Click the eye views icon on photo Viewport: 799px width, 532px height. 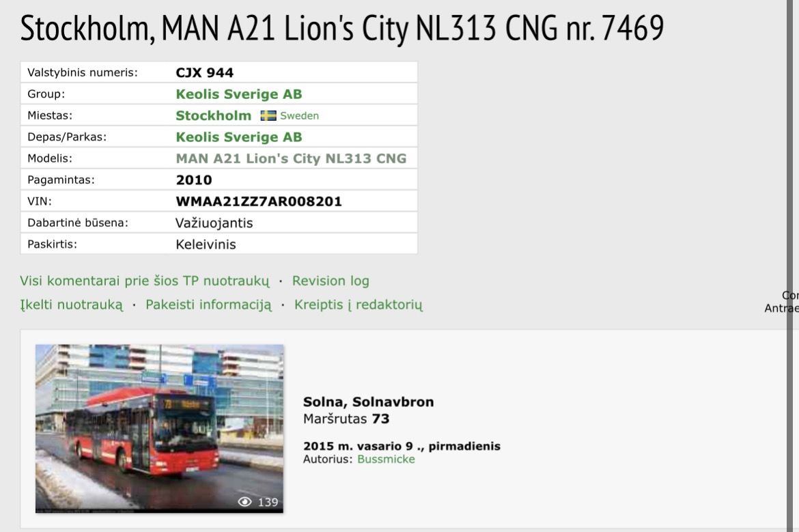[x=244, y=502]
